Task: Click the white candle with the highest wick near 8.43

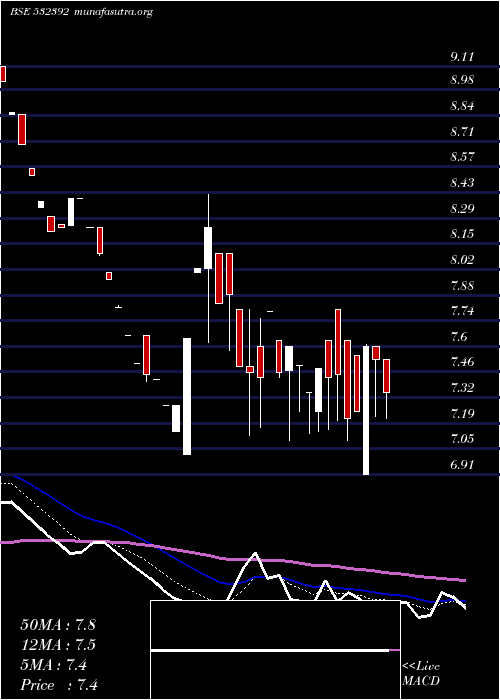Action: [x=208, y=248]
